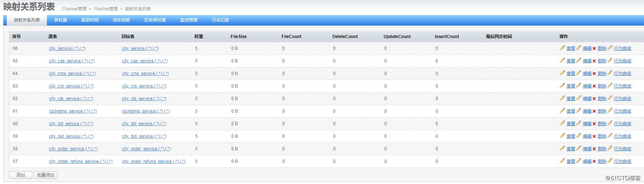Open target table link city_order_service in row 58
Viewport: 644px width, 184px height.
coord(146,149)
